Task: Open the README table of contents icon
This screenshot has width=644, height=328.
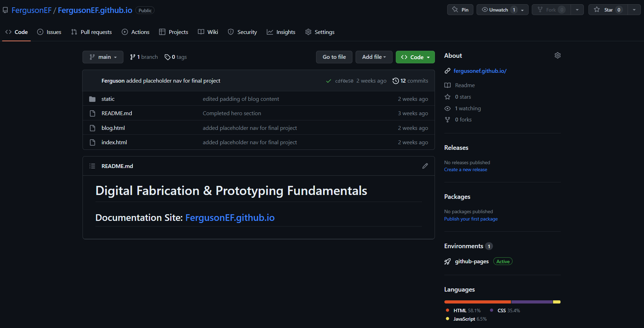Action: pyautogui.click(x=92, y=166)
